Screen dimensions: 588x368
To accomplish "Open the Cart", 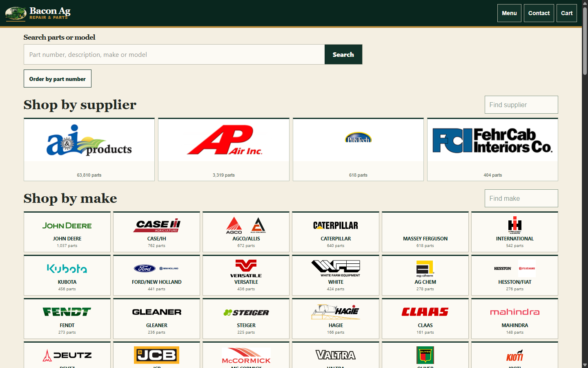I will (567, 13).
